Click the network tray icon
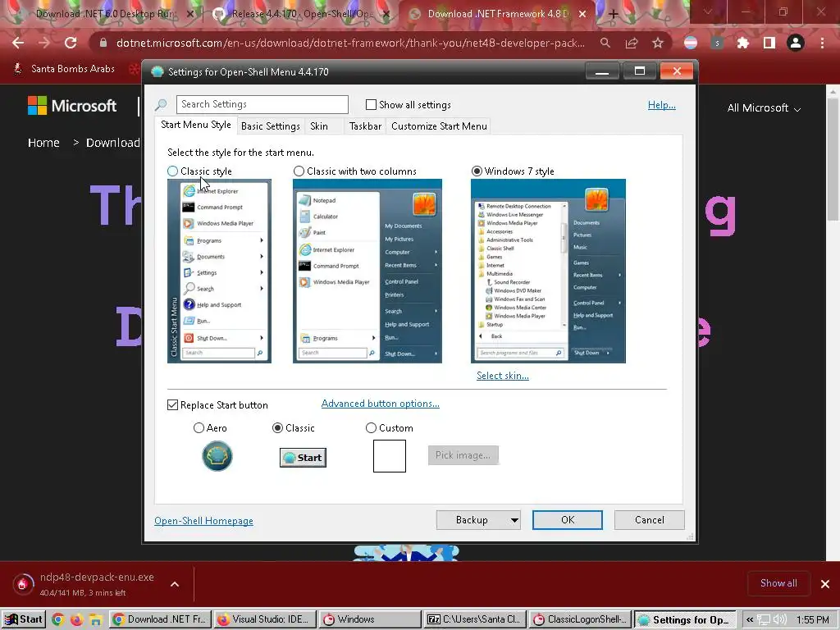840x630 pixels. click(x=764, y=620)
